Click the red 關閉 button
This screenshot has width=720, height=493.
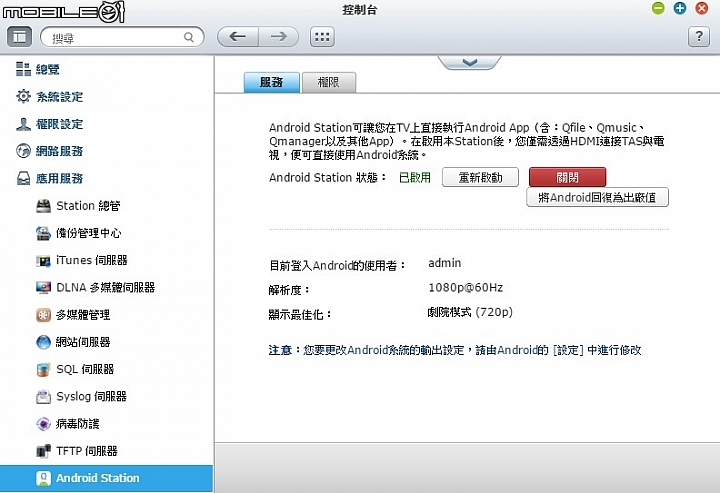(567, 177)
